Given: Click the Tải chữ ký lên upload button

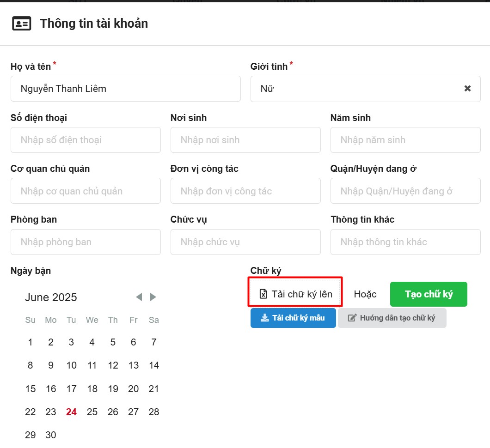Looking at the screenshot, I should point(295,294).
